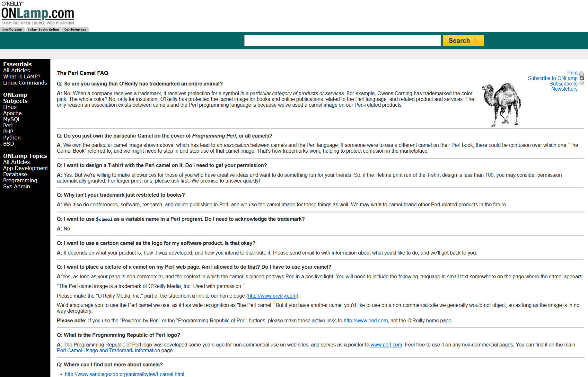
Task: Open Database topic in sidebar
Action: 15,174
